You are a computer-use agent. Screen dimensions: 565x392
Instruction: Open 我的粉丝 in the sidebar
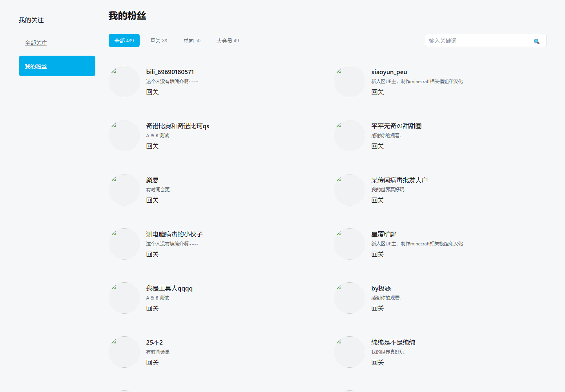coord(57,66)
